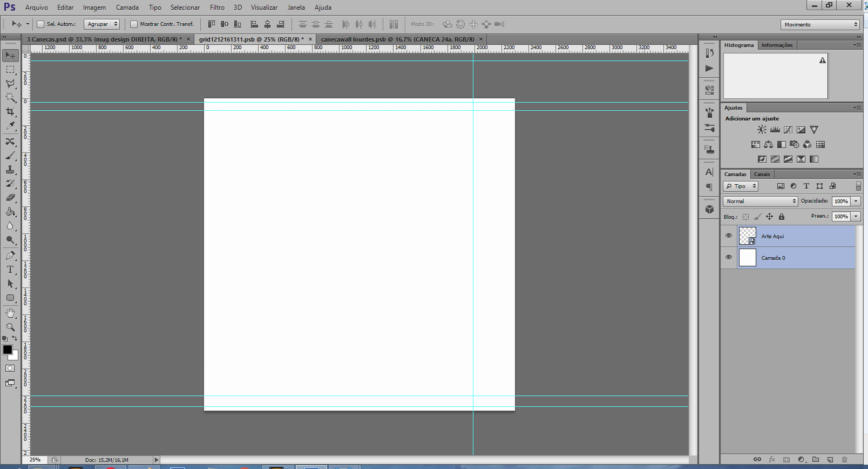Click the lock all layer icon

click(x=782, y=217)
